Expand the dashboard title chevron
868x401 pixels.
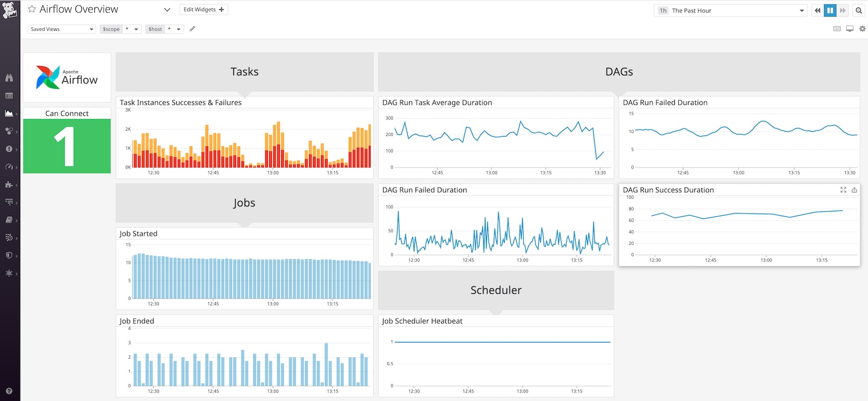click(x=167, y=10)
